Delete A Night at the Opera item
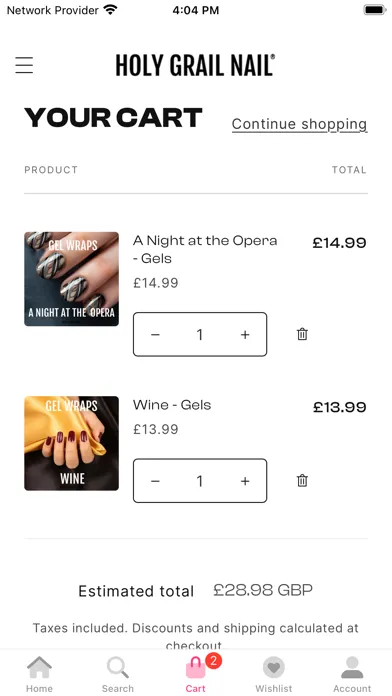 pyautogui.click(x=302, y=334)
